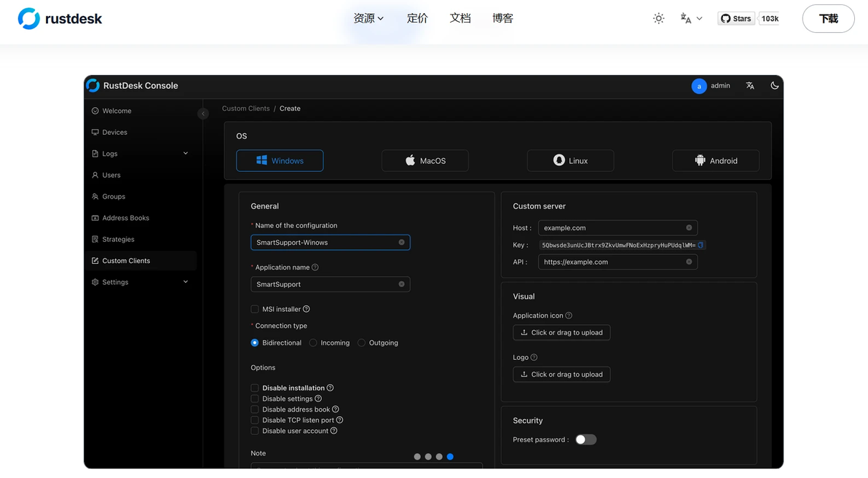Open the website language translate icon

pos(686,18)
